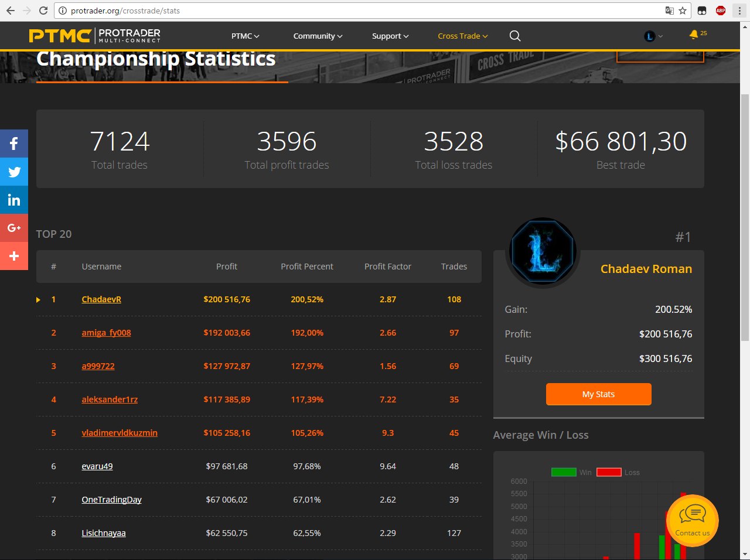750x560 pixels.
Task: Click the Profit Percent column header
Action: 307,267
